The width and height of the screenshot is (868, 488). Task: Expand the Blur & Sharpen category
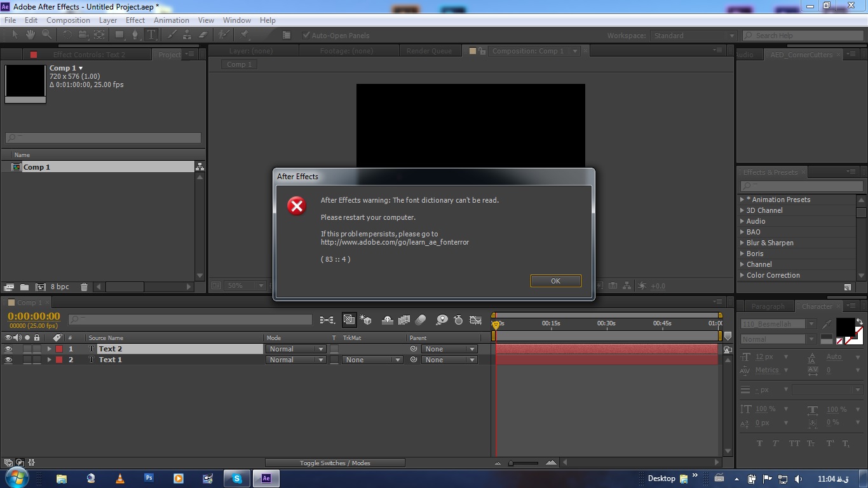[742, 243]
